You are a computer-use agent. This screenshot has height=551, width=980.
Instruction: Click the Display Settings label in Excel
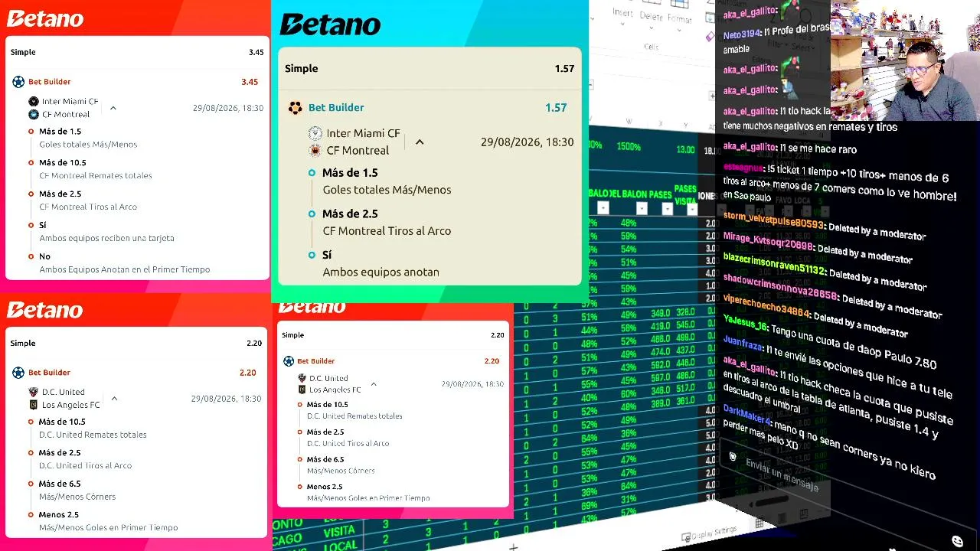pyautogui.click(x=714, y=531)
